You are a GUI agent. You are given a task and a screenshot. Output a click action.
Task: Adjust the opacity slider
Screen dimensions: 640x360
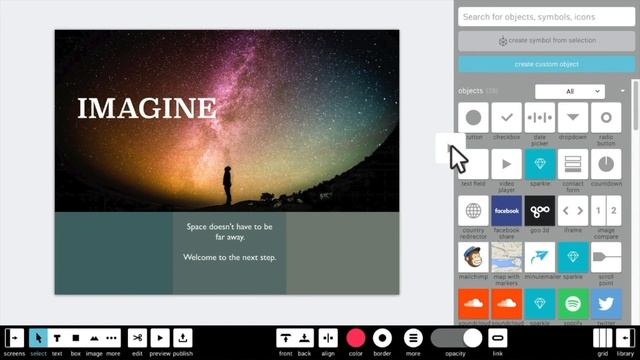(x=457, y=338)
